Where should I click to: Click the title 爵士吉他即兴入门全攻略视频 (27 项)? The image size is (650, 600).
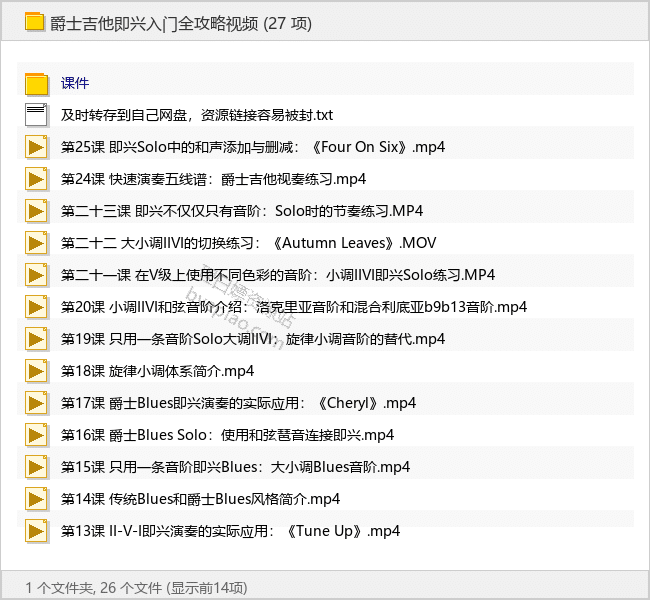[x=181, y=24]
